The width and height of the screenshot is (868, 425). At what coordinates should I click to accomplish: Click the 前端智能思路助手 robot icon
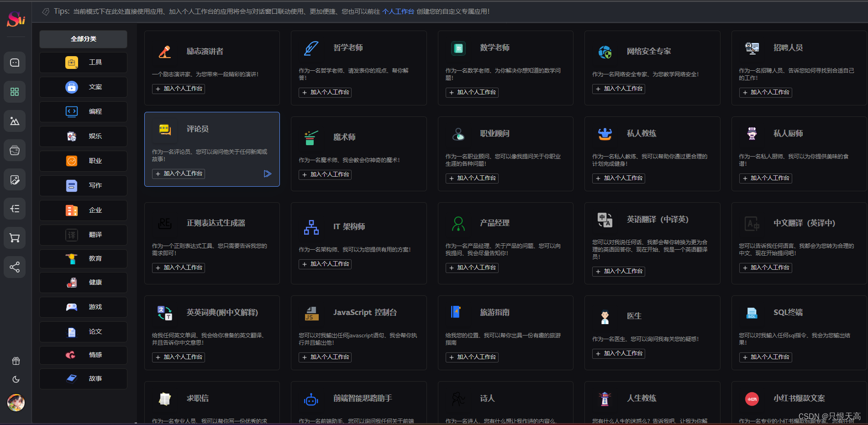[x=311, y=399]
